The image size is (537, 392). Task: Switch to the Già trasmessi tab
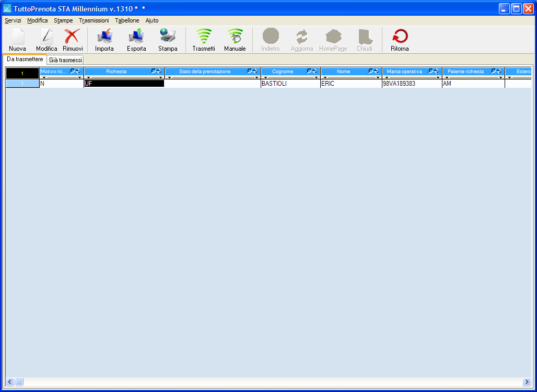point(65,60)
